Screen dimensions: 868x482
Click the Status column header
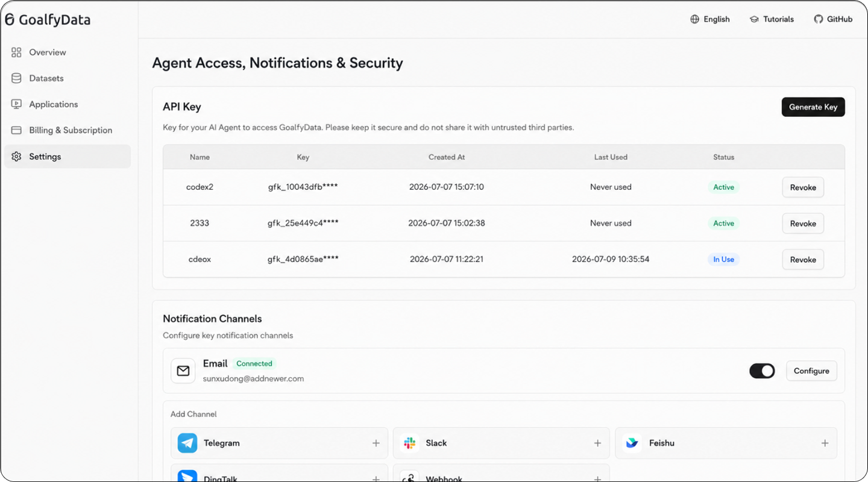[x=723, y=157]
